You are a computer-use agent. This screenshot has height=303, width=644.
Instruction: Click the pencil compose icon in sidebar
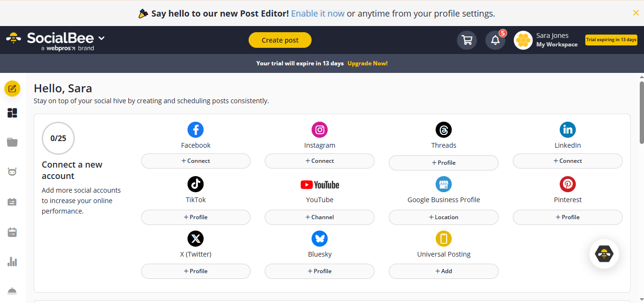pos(12,89)
